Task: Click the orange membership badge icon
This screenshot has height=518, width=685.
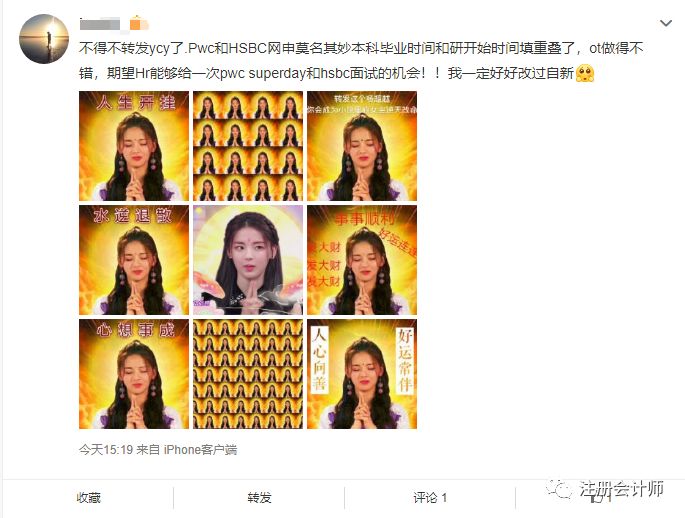Action: click(x=137, y=23)
